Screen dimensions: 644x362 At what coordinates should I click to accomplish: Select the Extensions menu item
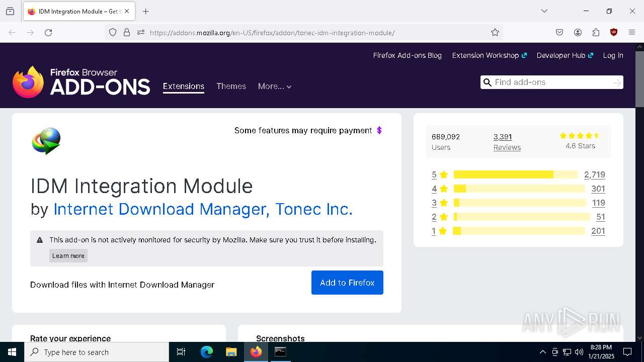tap(184, 86)
